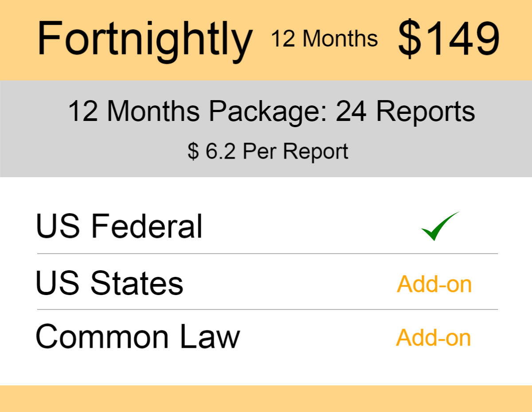Select the Fortnightly plan title
The image size is (532, 412).
[145, 39]
